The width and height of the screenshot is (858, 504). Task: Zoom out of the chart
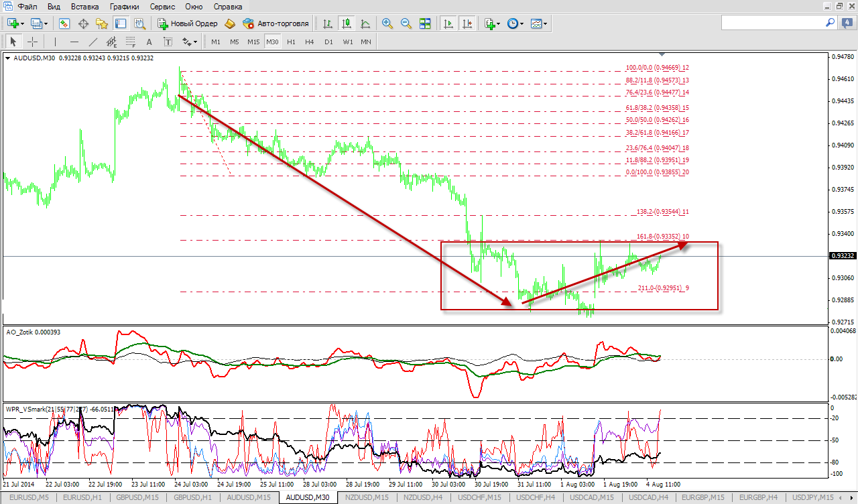tap(406, 23)
